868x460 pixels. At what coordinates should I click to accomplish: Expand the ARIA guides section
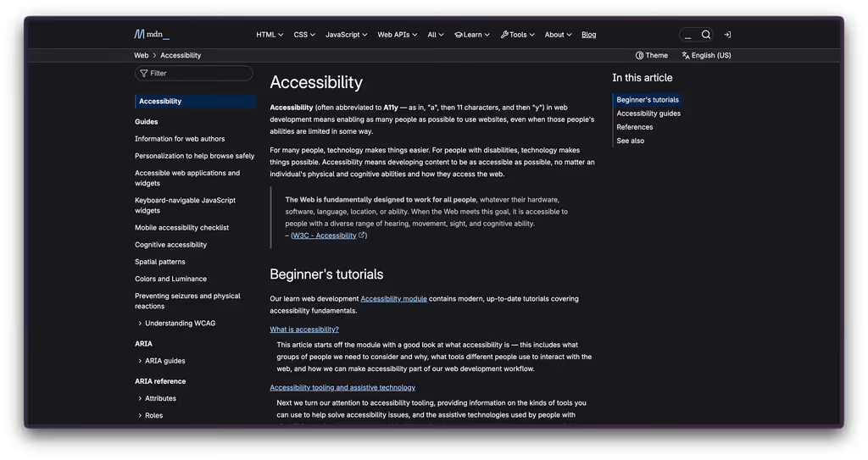coord(140,361)
